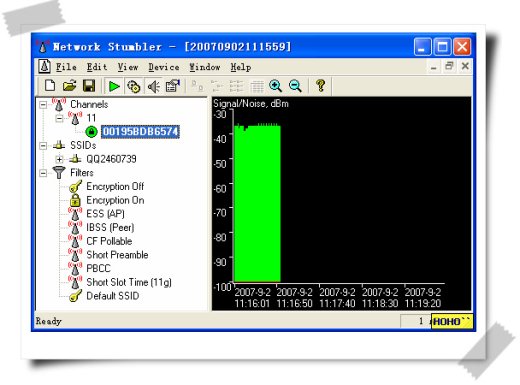Click the Zoom Out magnifier icon
The height and width of the screenshot is (385, 520).
(295, 86)
